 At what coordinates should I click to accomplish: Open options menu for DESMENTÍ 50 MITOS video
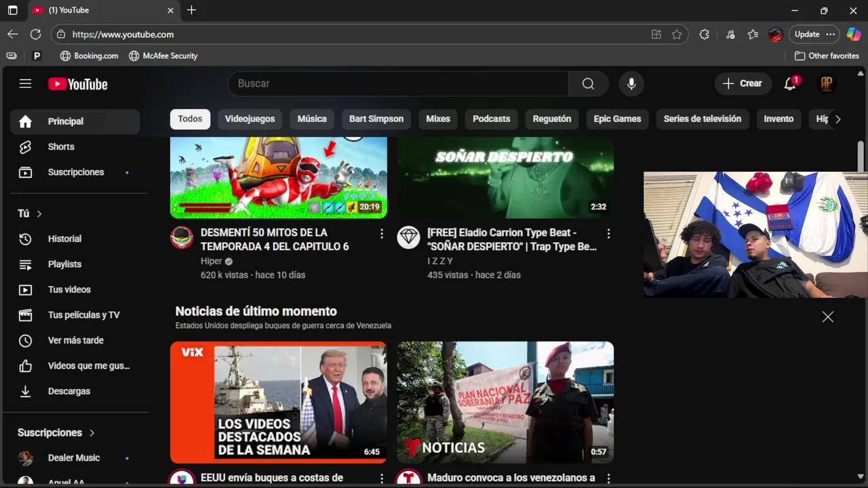382,233
